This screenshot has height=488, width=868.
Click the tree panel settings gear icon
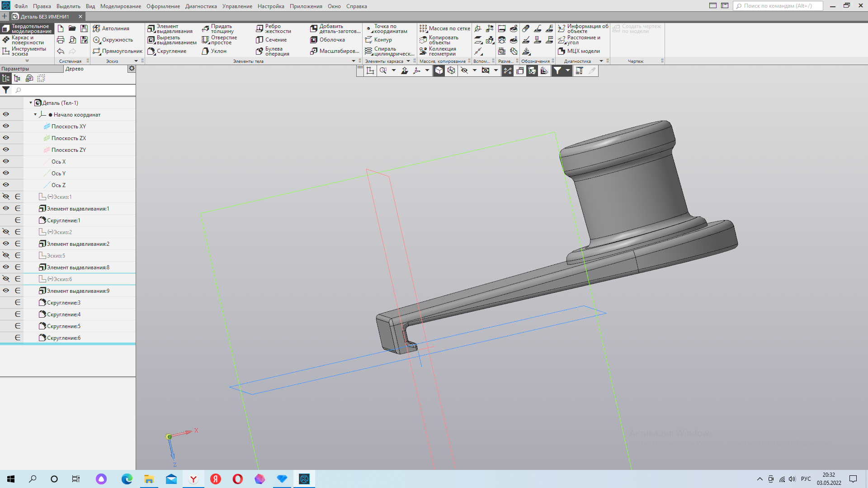[132, 69]
